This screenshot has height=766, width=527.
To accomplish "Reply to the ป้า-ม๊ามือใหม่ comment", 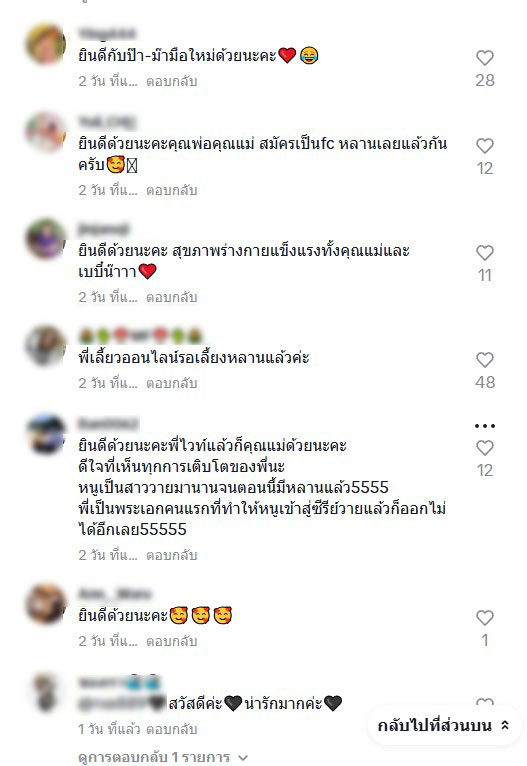I will click(x=171, y=81).
